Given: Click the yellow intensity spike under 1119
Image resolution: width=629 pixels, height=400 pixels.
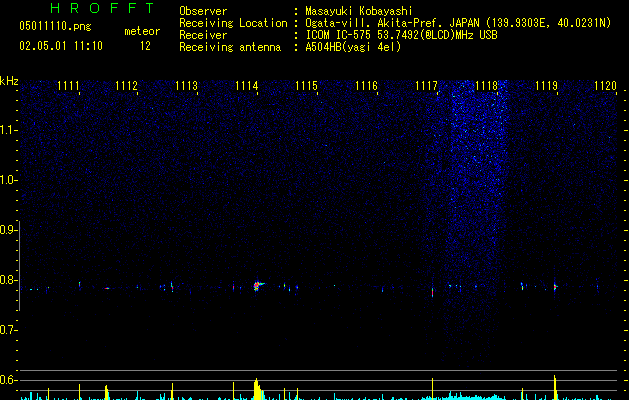Looking at the screenshot, I should point(555,387).
